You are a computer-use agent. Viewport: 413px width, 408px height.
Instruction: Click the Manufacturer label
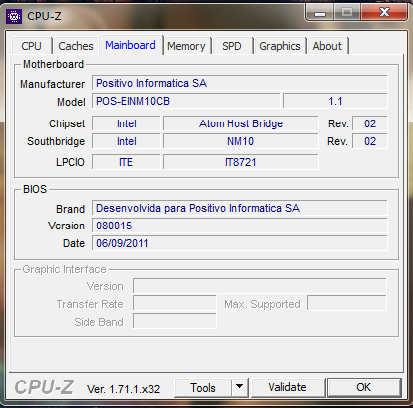click(52, 84)
